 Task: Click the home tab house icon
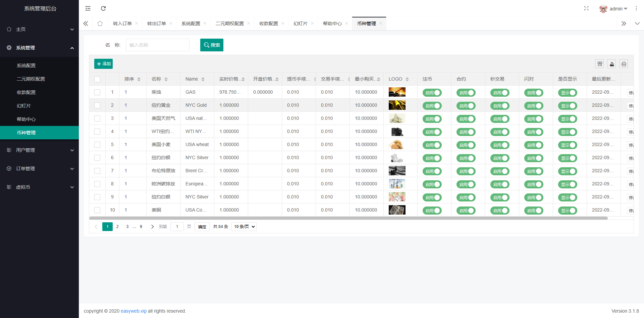click(x=100, y=23)
